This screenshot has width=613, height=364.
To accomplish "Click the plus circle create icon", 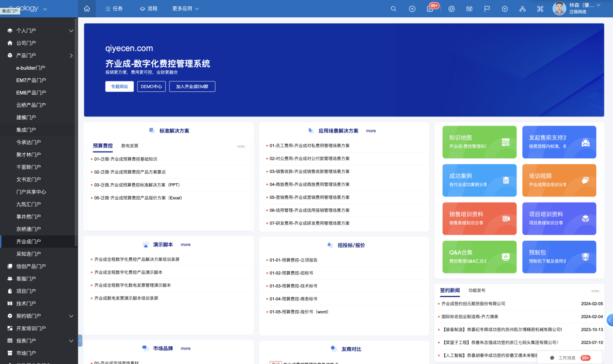I will click(412, 9).
